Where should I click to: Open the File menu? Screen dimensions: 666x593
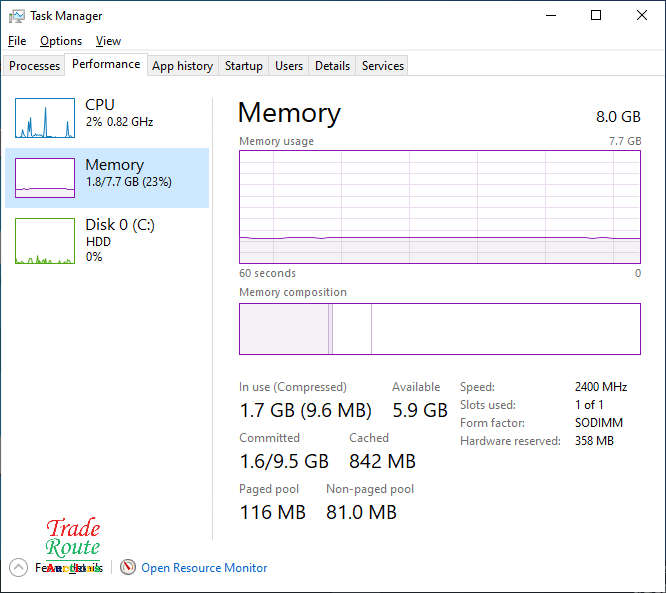17,41
